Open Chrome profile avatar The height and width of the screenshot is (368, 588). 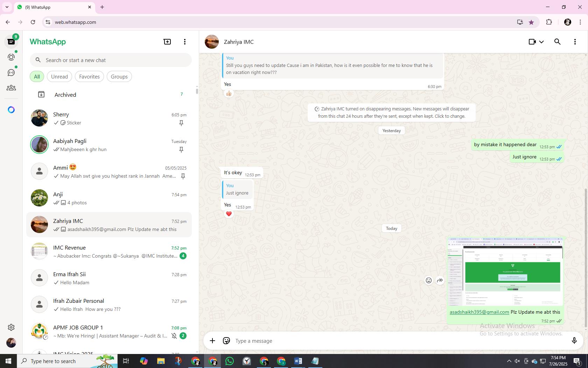click(568, 22)
